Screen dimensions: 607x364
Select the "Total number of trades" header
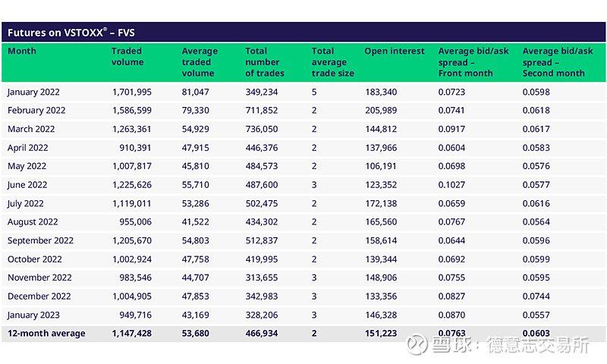[265, 62]
